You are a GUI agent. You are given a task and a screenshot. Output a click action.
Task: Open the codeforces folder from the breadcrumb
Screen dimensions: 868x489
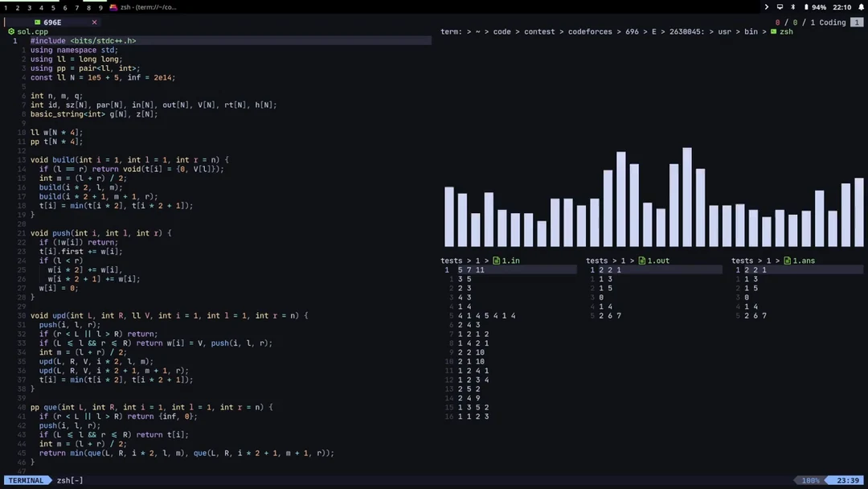click(590, 32)
